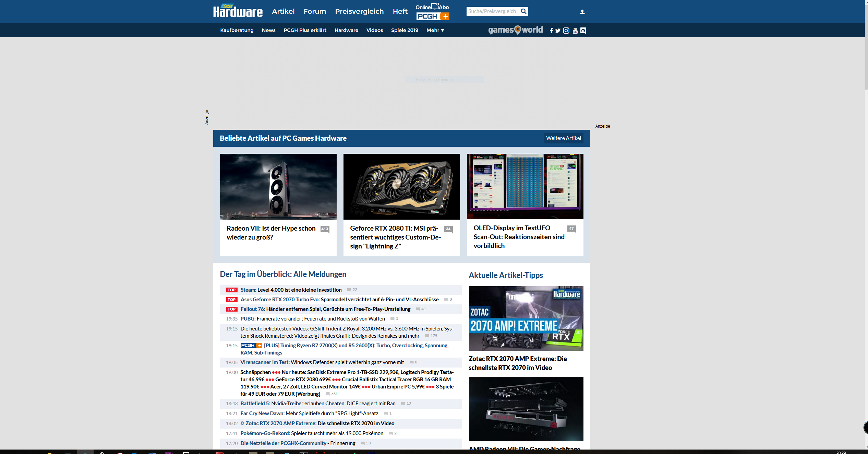Open the Hardware submenu item
Image resolution: width=868 pixels, height=454 pixels.
[x=346, y=30]
